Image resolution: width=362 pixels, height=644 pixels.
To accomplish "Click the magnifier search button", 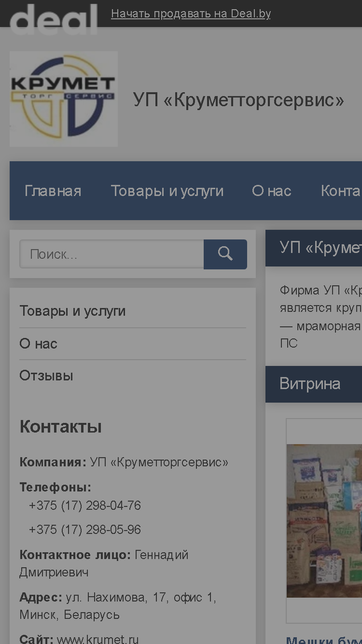I will [x=225, y=254].
